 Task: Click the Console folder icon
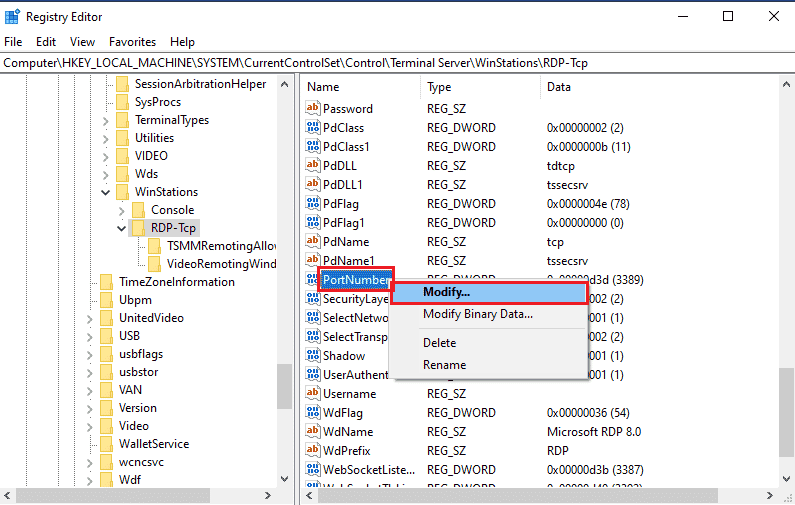tap(138, 209)
